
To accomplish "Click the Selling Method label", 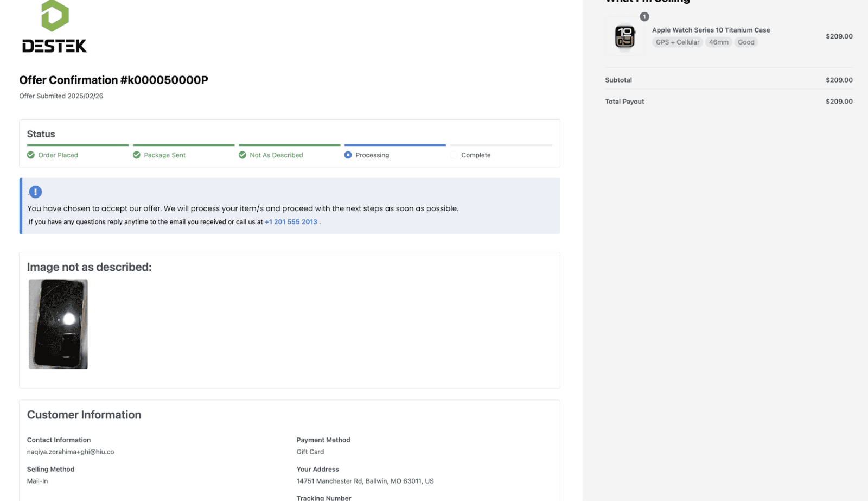I will 51,470.
